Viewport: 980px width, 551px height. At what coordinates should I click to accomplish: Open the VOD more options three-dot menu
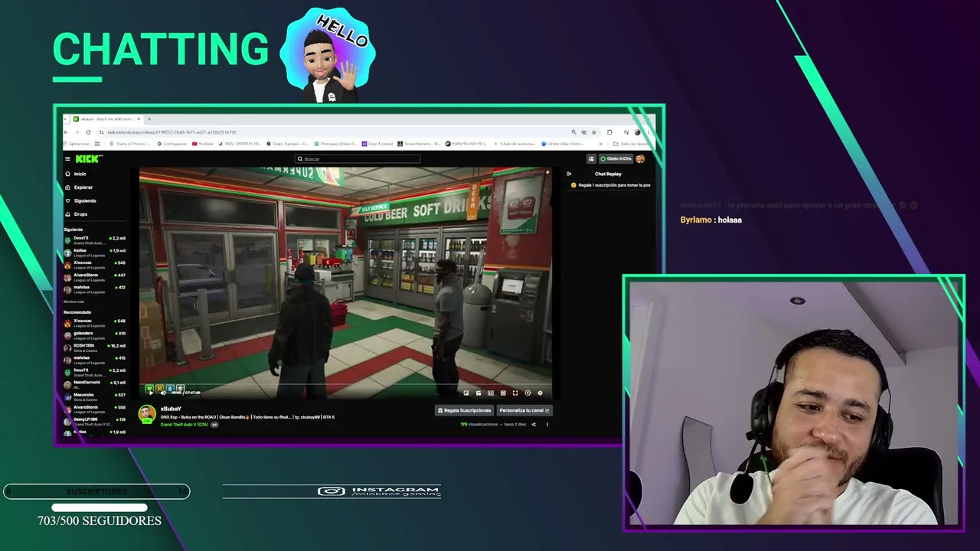click(547, 425)
